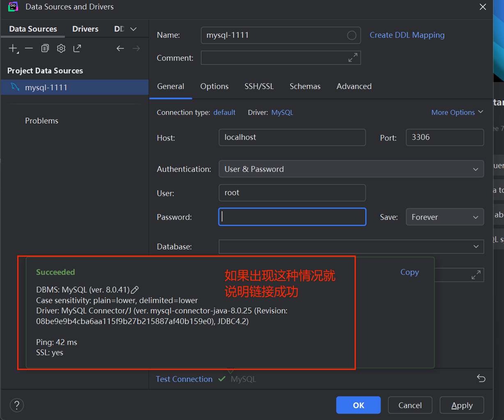This screenshot has width=504, height=420.
Task: Open the Options tab
Action: point(214,86)
